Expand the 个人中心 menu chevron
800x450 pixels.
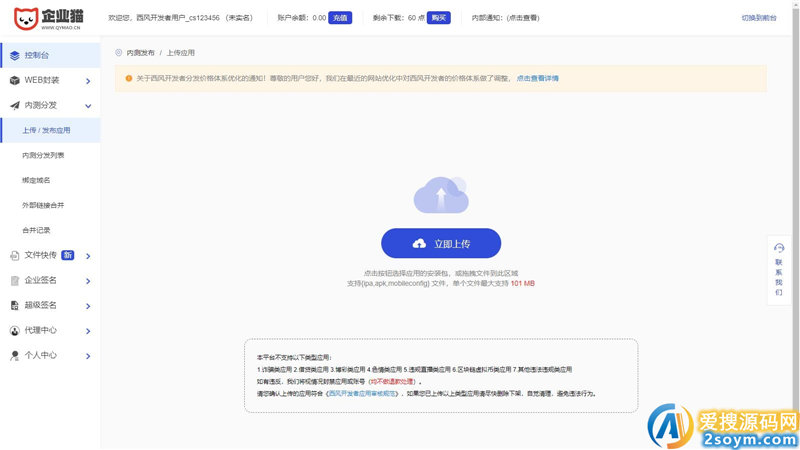click(x=88, y=355)
